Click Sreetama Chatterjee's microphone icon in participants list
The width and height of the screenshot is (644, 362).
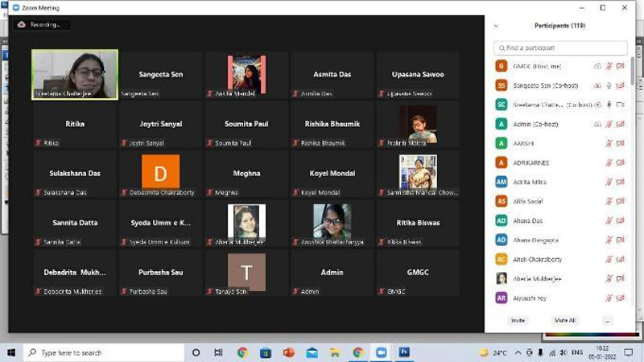point(609,105)
